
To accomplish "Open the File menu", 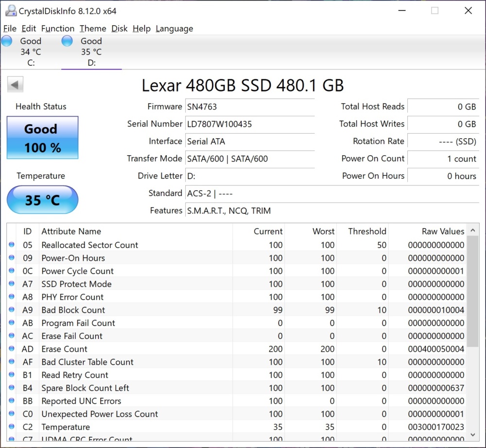I will pyautogui.click(x=10, y=29).
